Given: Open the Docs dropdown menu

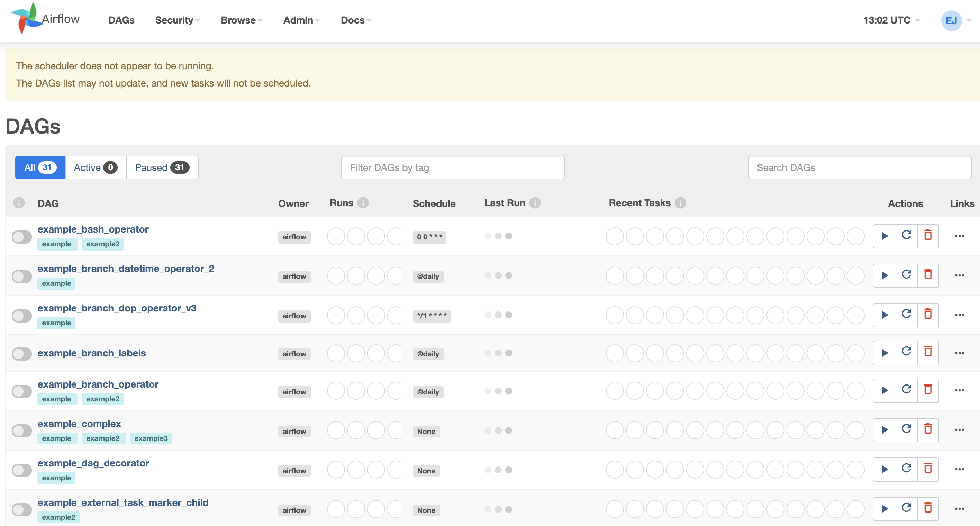Looking at the screenshot, I should point(356,20).
